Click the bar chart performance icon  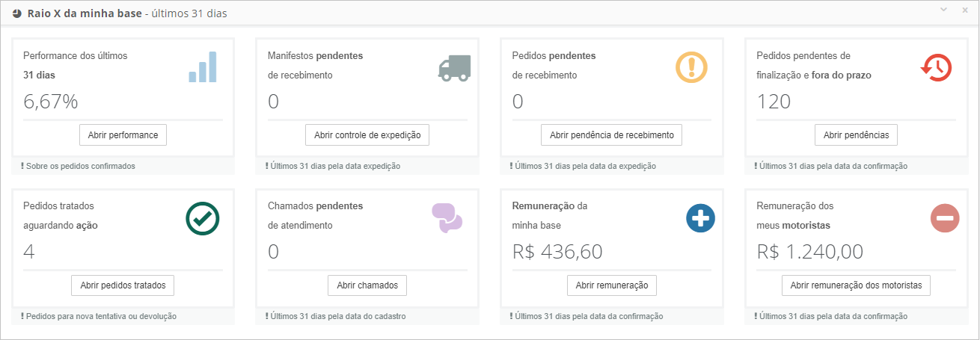[203, 67]
